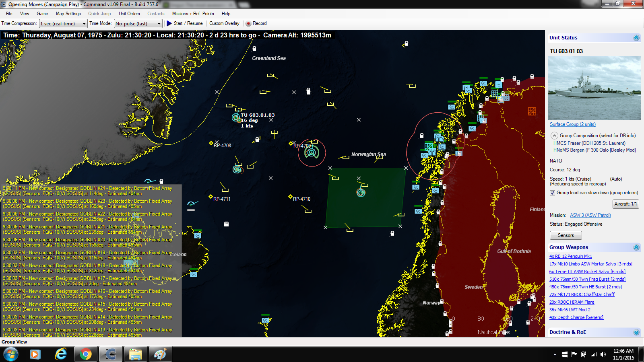Click the volume speaker icon in system tray
Screen dimensions: 644x362
pyautogui.click(x=603, y=354)
